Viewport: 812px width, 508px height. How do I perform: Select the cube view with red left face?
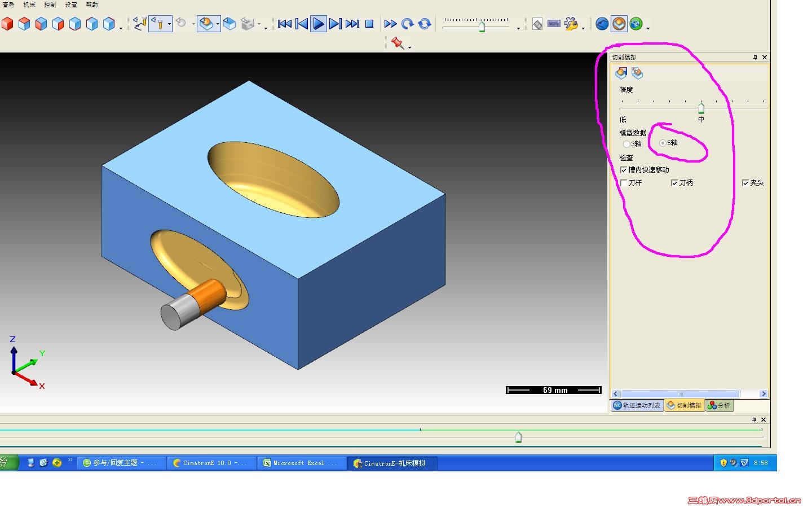41,24
